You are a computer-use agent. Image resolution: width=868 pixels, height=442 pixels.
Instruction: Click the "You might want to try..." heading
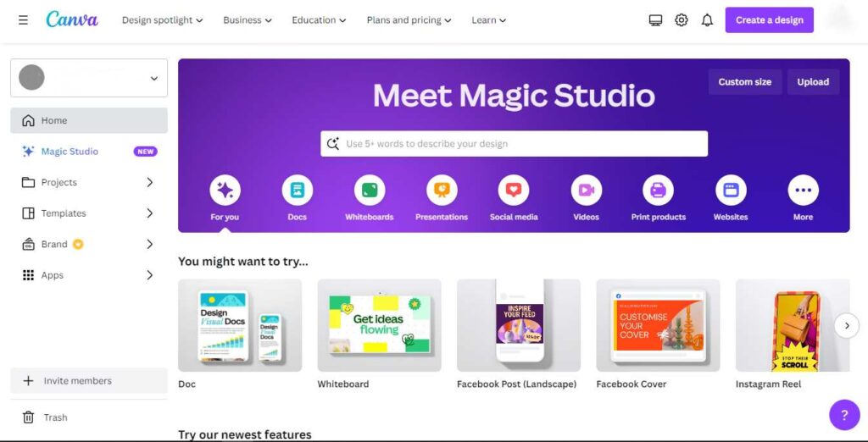point(243,262)
